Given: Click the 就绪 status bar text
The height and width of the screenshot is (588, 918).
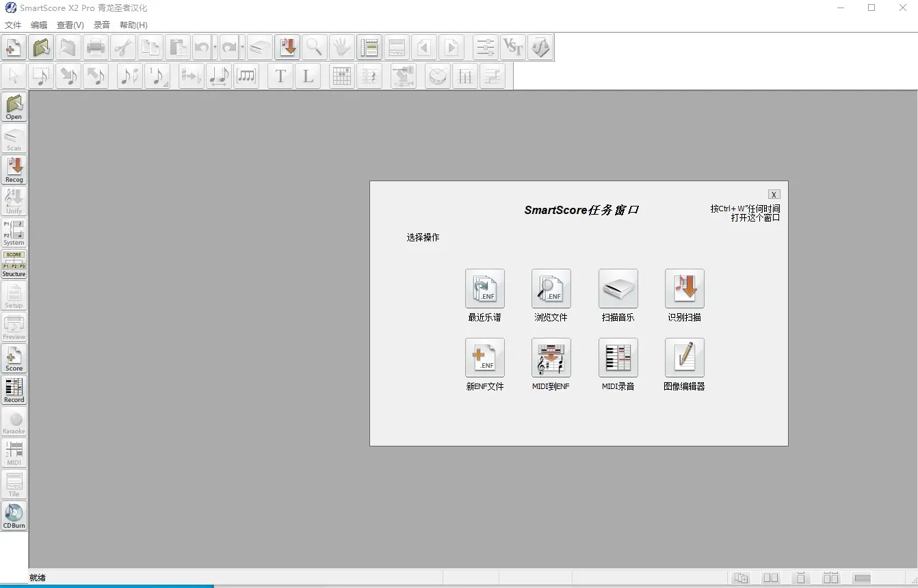Looking at the screenshot, I should (38, 578).
